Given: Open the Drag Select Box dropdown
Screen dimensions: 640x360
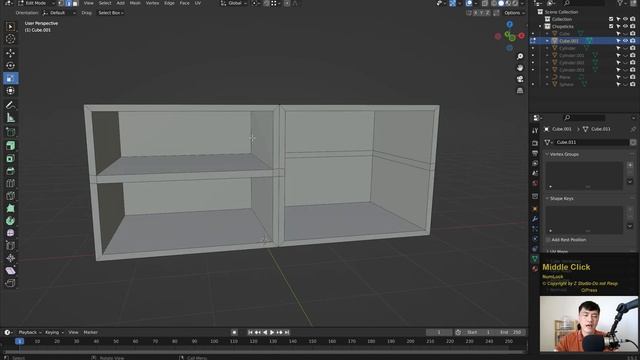Looking at the screenshot, I should coord(111,13).
